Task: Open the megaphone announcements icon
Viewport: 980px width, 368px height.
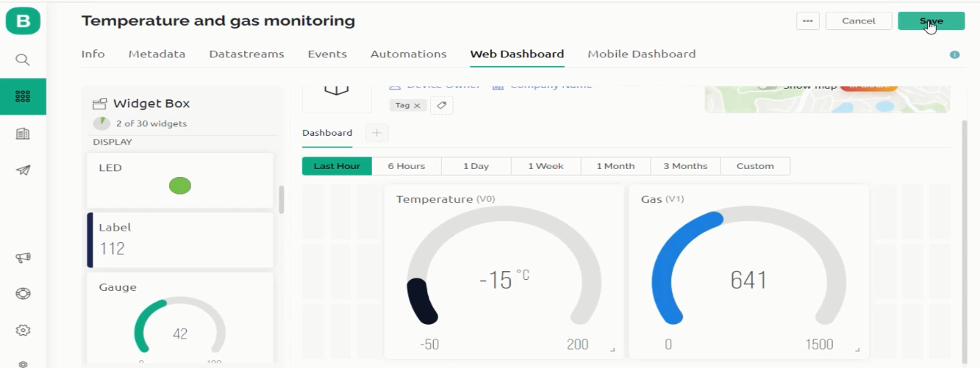Action: 23,258
